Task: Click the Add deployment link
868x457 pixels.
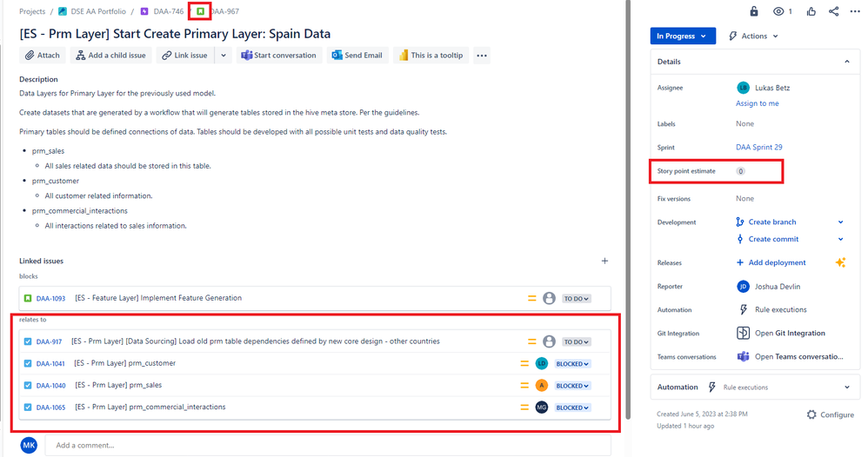Action: point(777,262)
